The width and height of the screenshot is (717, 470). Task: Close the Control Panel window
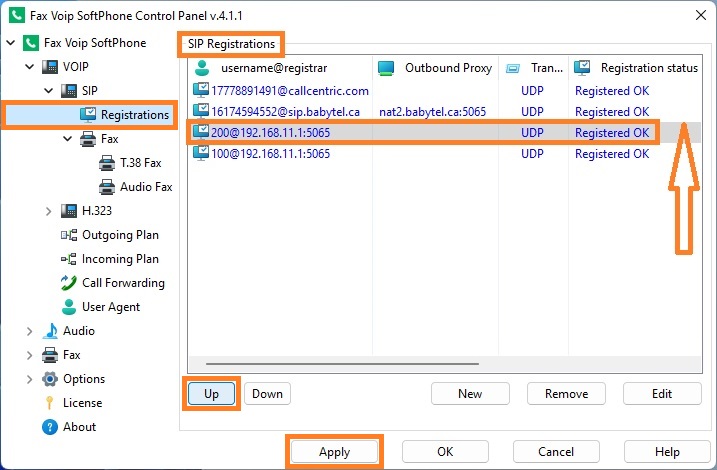[x=701, y=15]
